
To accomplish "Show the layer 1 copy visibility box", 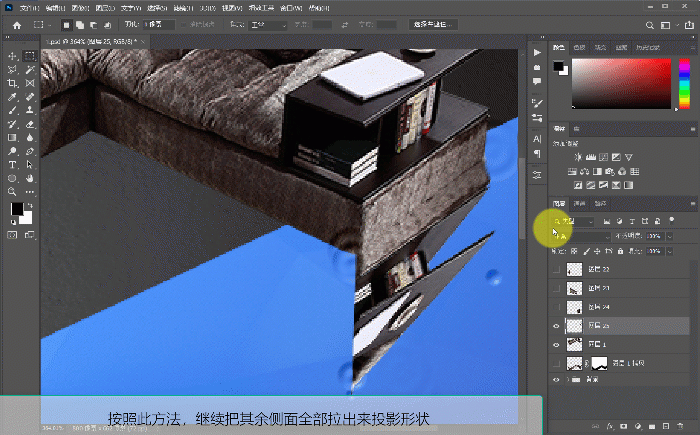I will [556, 364].
